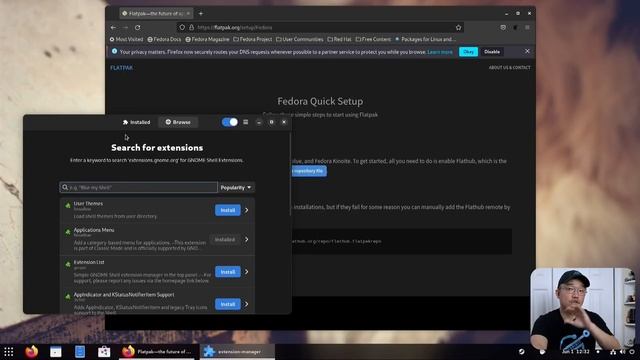Open Software store taskbar icon
This screenshot has width=640, height=360.
tap(104, 351)
